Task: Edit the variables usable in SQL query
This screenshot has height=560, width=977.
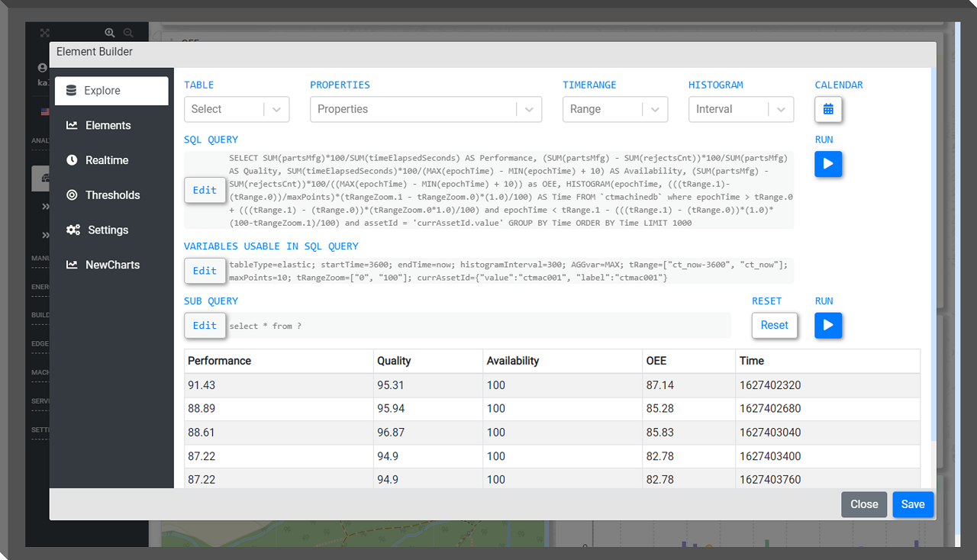Action: tap(205, 271)
